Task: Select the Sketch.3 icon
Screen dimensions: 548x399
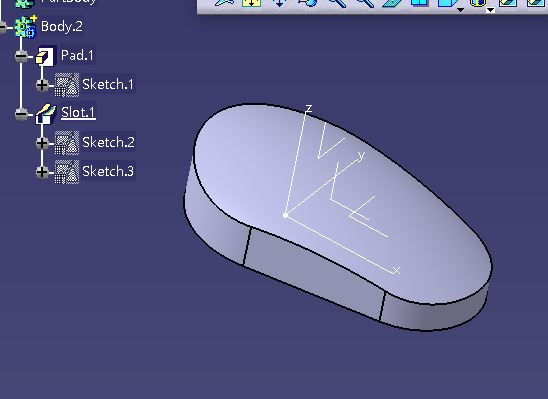Action: point(67,172)
